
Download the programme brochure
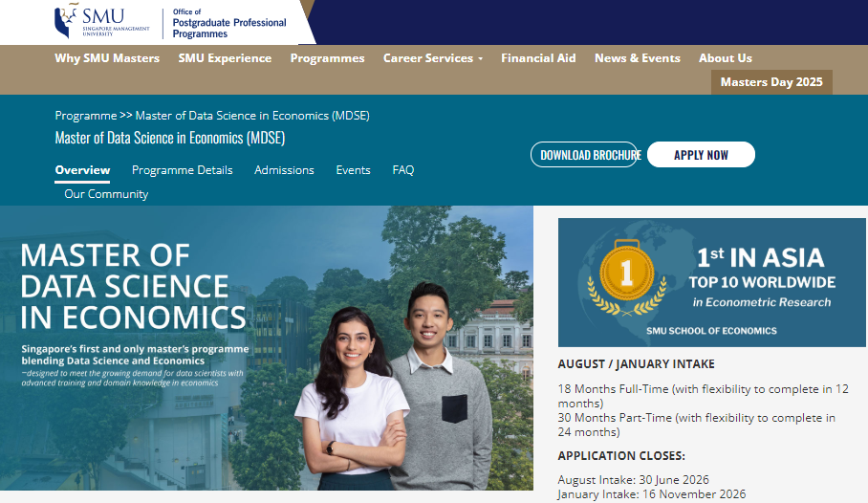pyautogui.click(x=583, y=155)
